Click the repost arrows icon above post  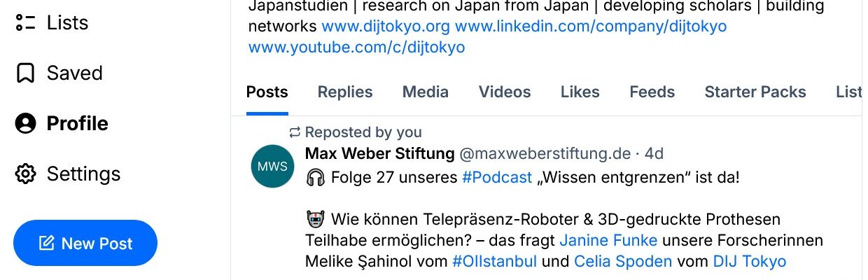(295, 132)
